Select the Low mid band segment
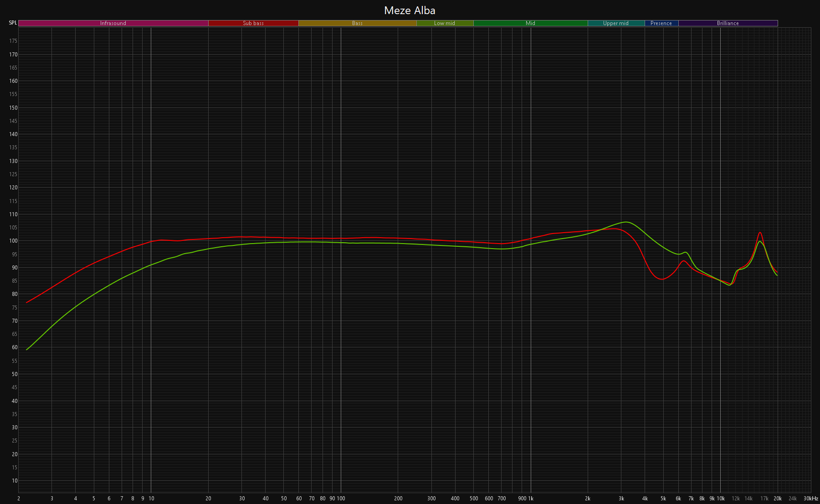The height and width of the screenshot is (504, 820). pos(445,23)
